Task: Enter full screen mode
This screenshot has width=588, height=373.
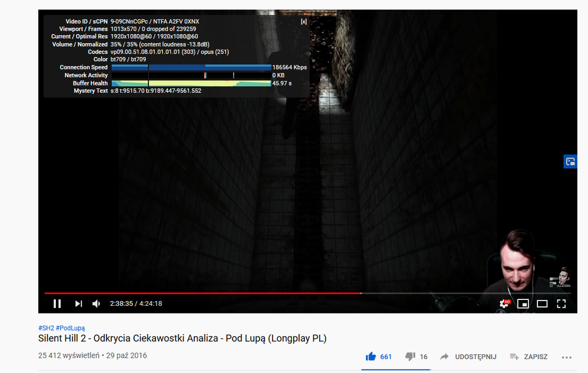Action: [x=562, y=303]
